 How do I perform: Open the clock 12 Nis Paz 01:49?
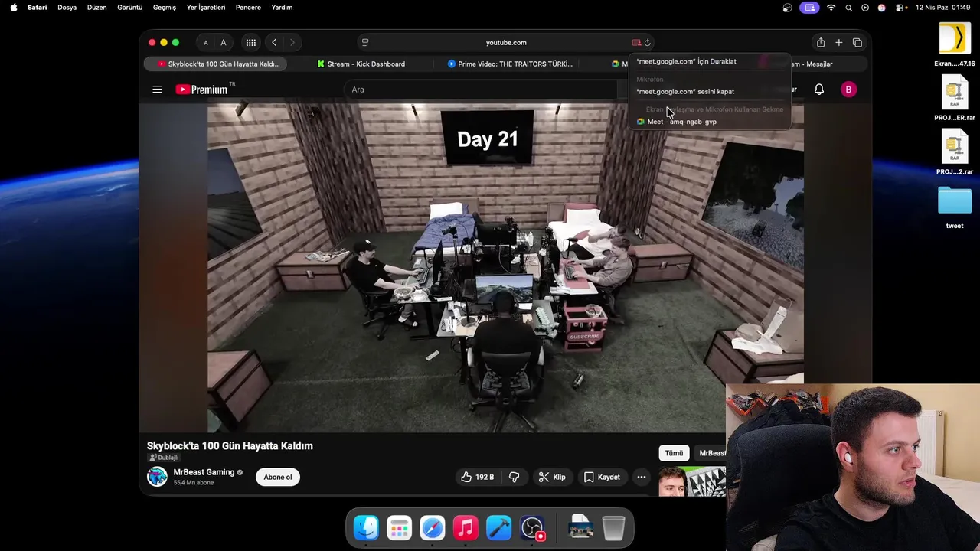pyautogui.click(x=942, y=8)
